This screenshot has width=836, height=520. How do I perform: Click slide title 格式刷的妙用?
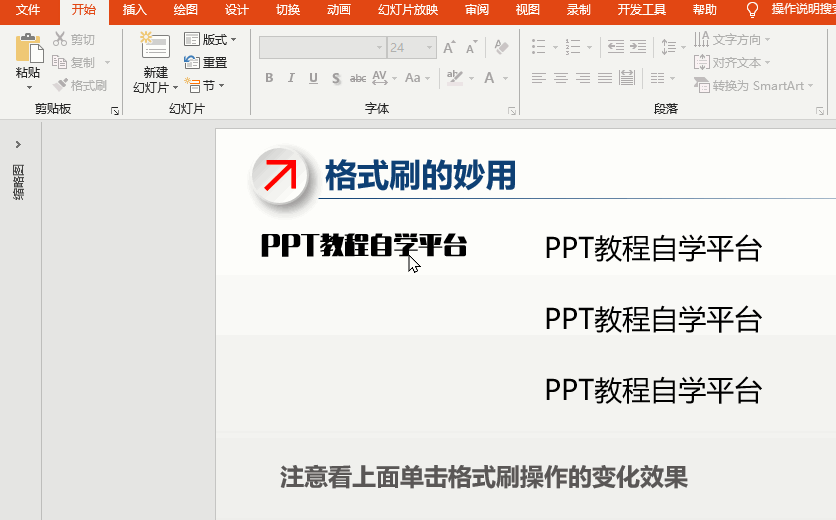(420, 175)
